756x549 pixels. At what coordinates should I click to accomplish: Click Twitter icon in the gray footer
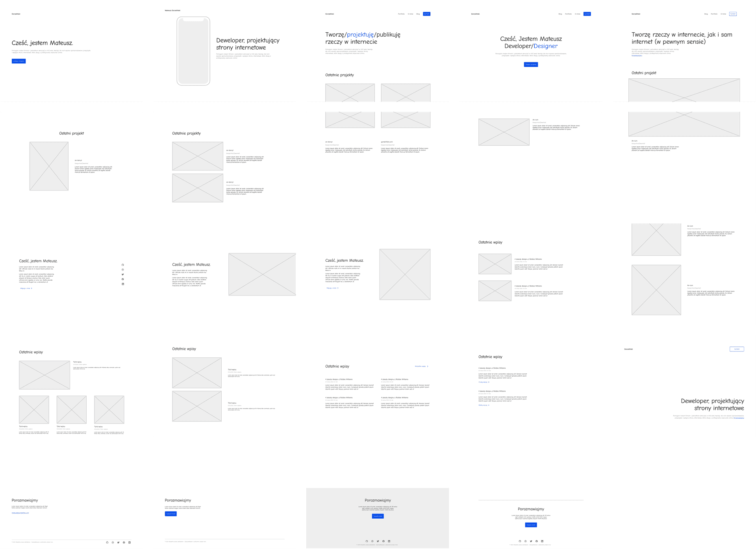click(378, 541)
